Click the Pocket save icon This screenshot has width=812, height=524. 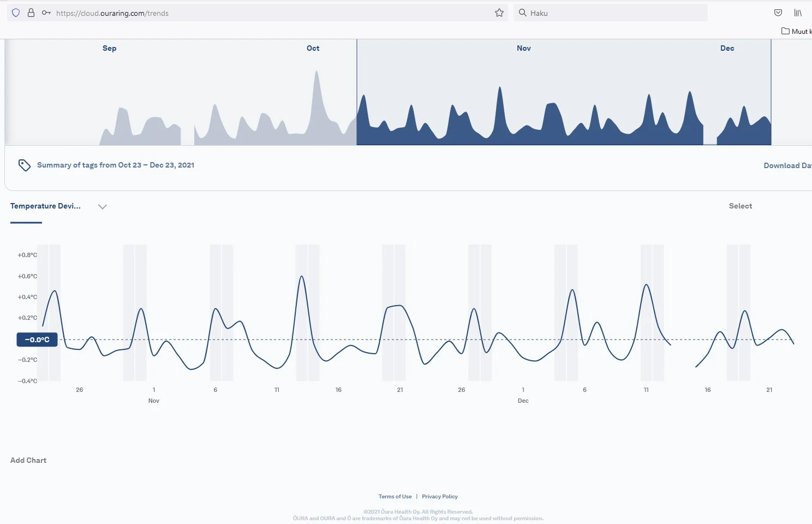pos(778,13)
